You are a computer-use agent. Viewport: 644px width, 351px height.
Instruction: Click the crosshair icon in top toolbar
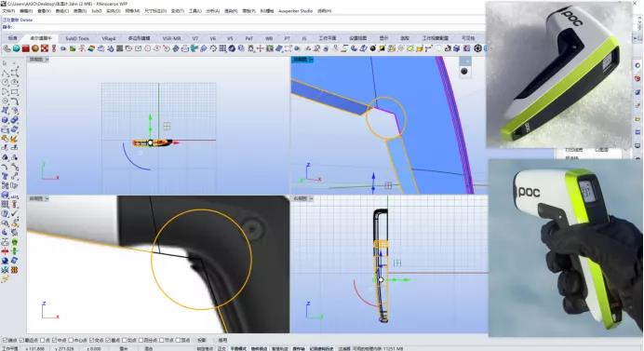(x=260, y=48)
